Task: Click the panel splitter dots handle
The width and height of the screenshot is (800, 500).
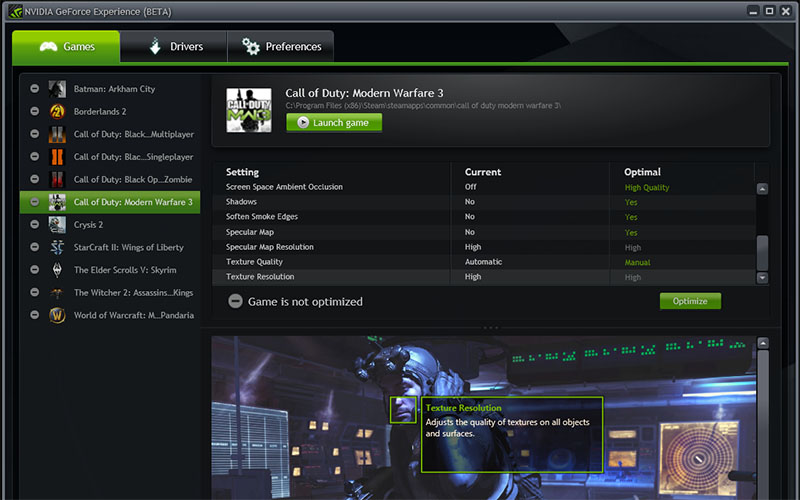Action: (x=490, y=328)
